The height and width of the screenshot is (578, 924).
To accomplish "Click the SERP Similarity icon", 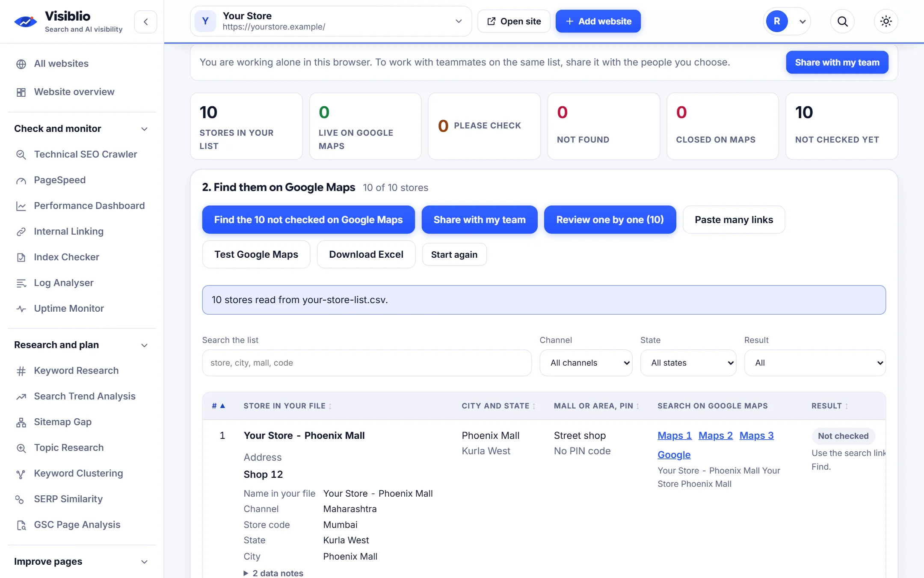I will click(20, 499).
